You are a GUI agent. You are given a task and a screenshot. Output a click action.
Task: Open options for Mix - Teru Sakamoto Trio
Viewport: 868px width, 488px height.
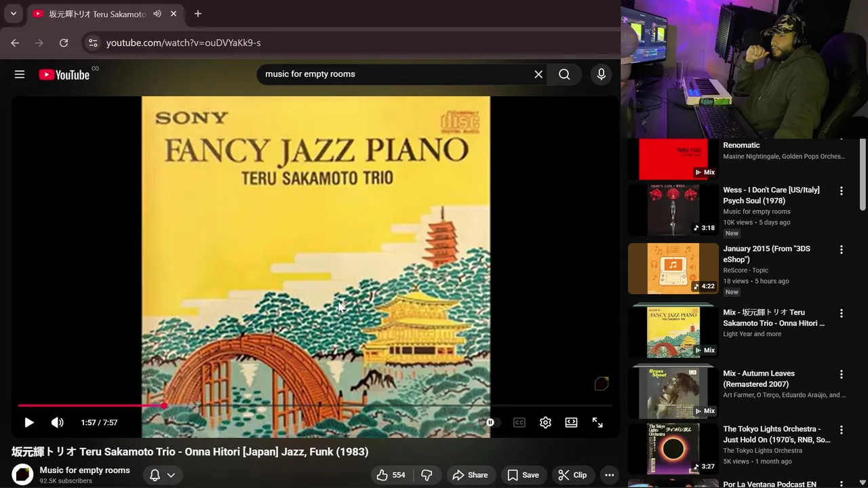[842, 313]
